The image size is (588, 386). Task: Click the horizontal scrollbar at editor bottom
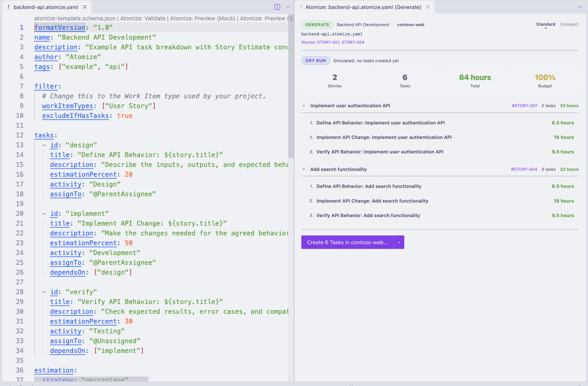point(91,379)
